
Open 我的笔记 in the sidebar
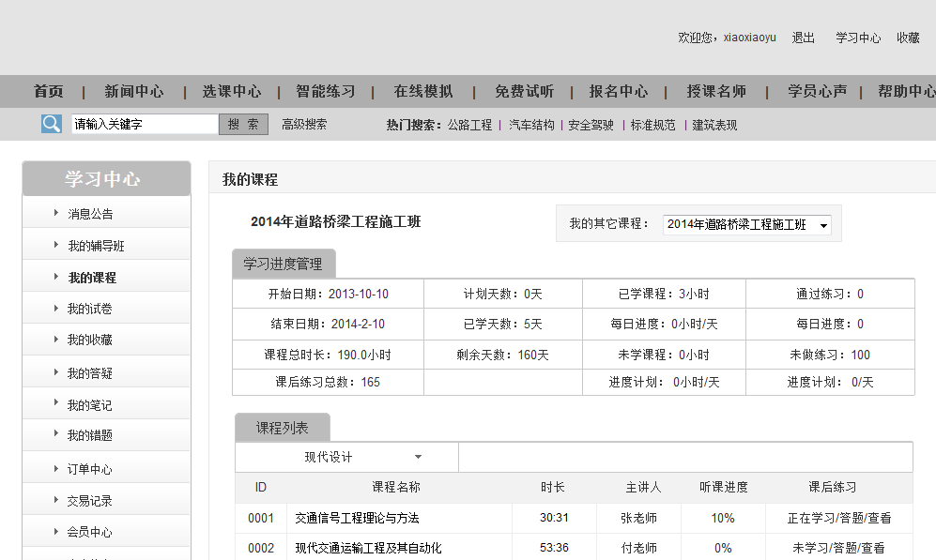click(x=89, y=405)
